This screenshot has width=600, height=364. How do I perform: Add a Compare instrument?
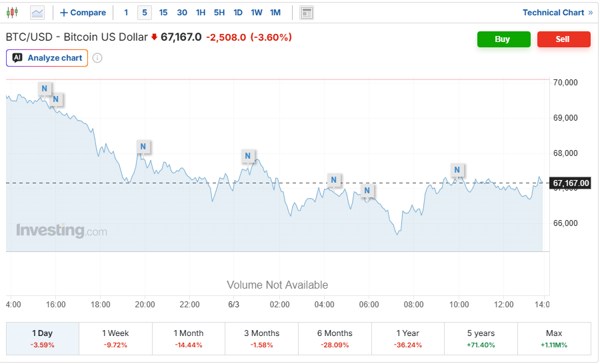[x=83, y=13]
